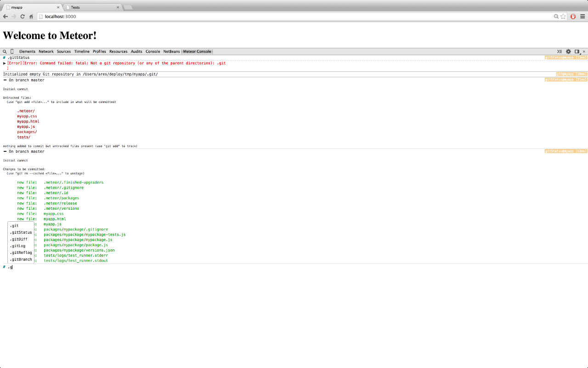The width and height of the screenshot is (588, 368).
Task: Reload the page with the refresh icon
Action: pos(23,17)
